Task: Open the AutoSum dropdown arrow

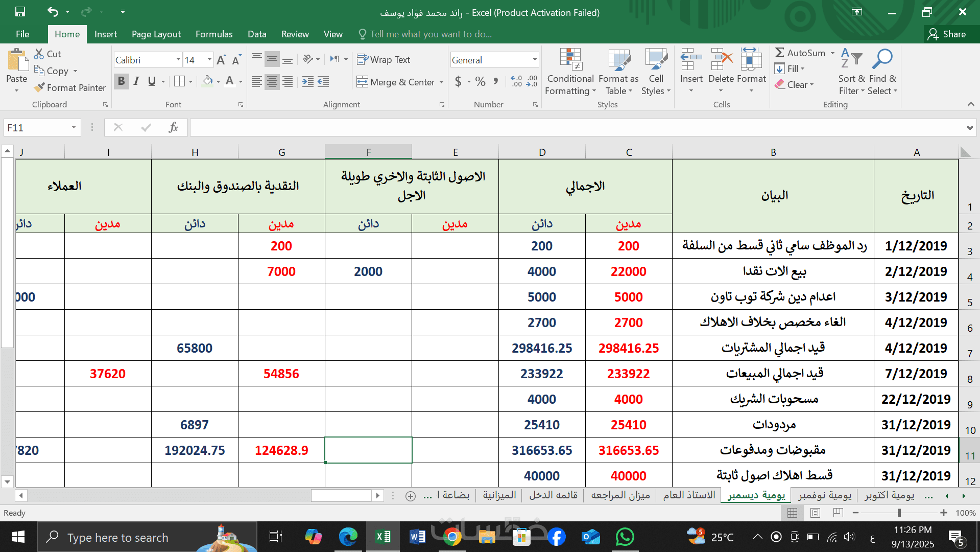Action: click(832, 53)
